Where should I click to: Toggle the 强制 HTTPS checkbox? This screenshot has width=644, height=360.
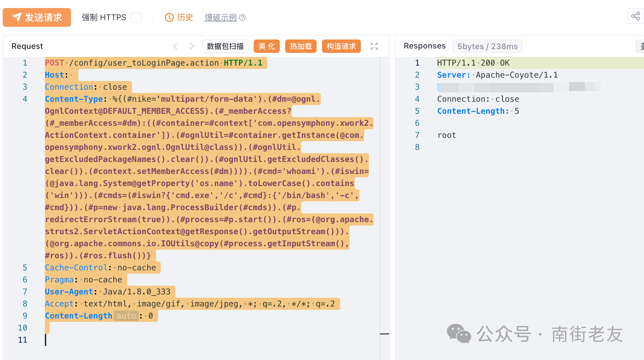(x=136, y=17)
